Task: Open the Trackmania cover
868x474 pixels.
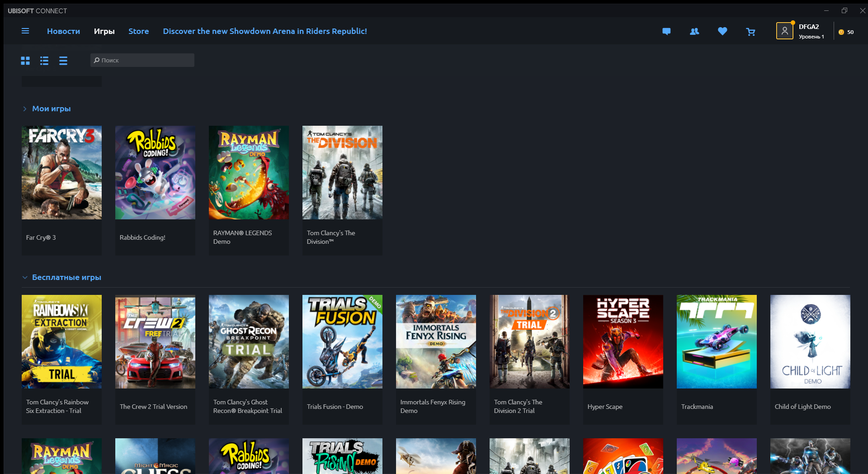Action: click(x=717, y=341)
